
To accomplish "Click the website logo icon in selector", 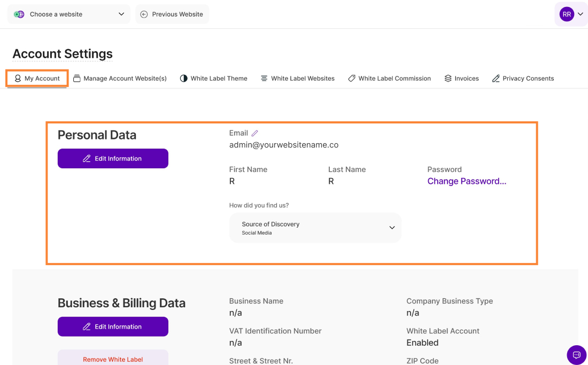I will 19,14.
